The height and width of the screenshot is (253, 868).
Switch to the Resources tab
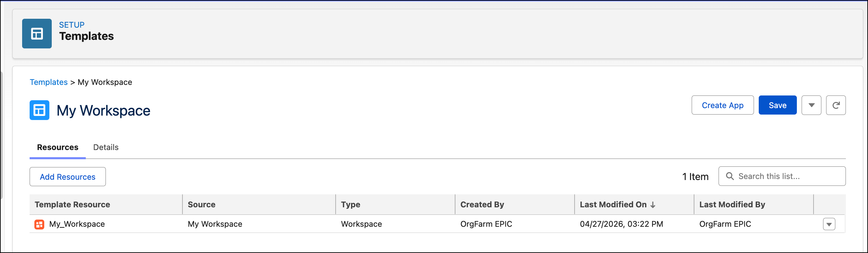(58, 147)
